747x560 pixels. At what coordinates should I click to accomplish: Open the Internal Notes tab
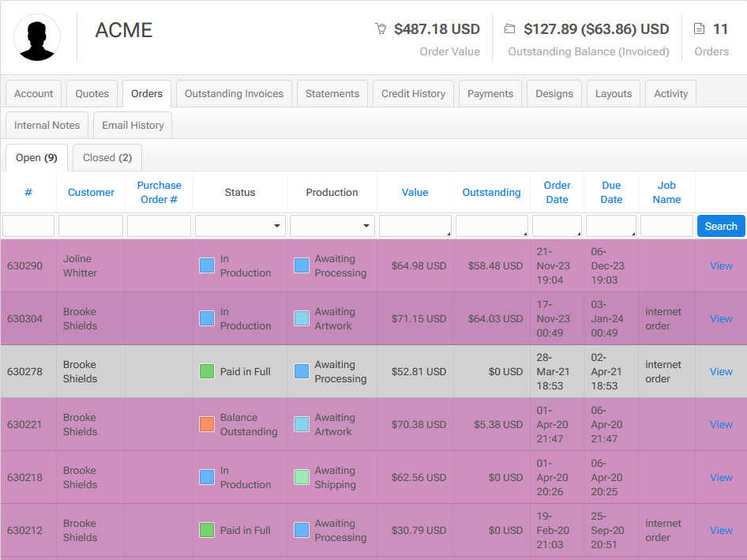[x=47, y=126]
